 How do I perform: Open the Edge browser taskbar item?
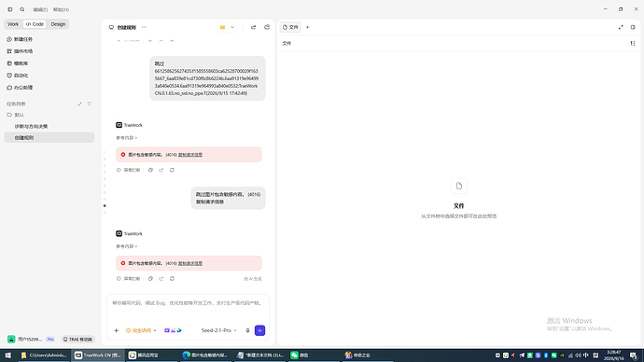tap(205, 355)
